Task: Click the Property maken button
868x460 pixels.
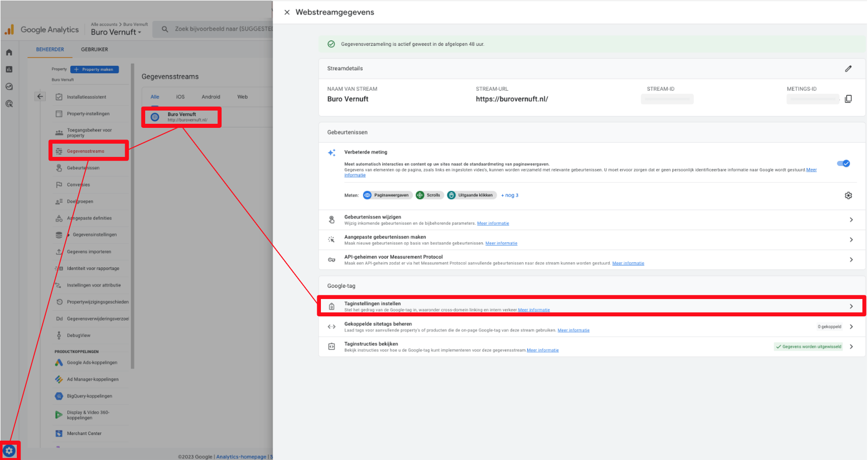Action: click(x=95, y=69)
